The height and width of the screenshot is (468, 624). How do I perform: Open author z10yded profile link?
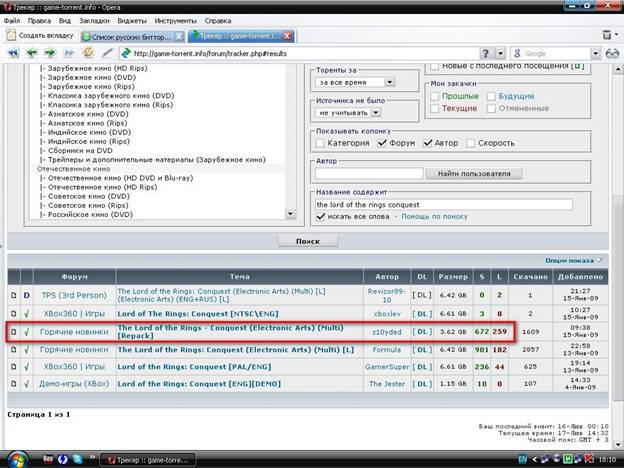387,332
